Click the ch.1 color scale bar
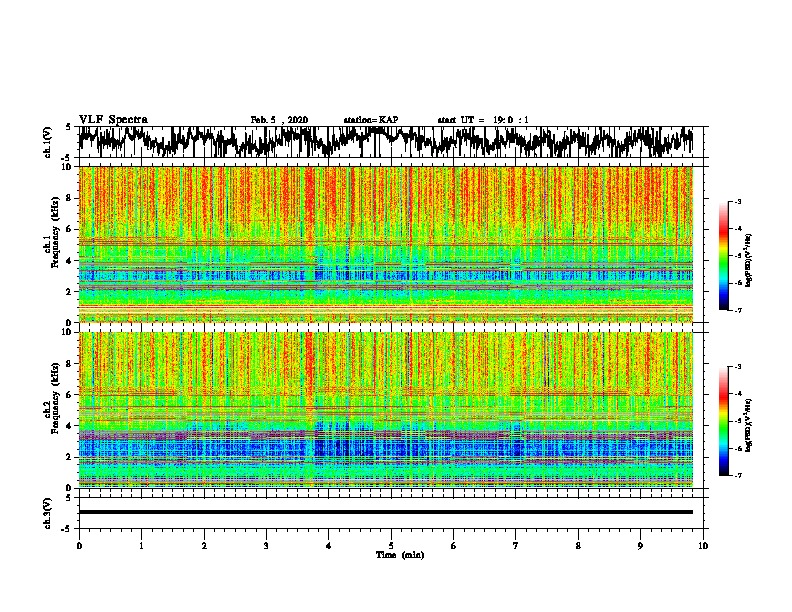The width and height of the screenshot is (792, 612). tap(723, 256)
